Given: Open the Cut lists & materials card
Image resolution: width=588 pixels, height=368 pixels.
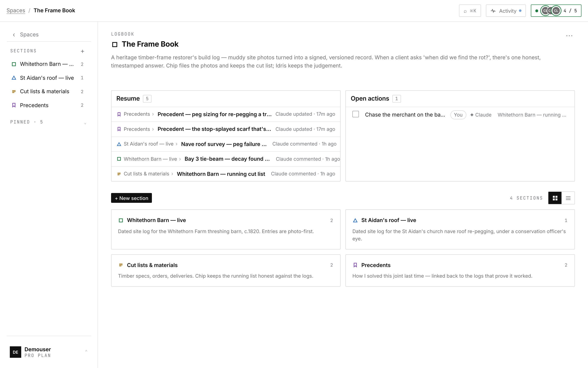Looking at the screenshot, I should pos(226,270).
